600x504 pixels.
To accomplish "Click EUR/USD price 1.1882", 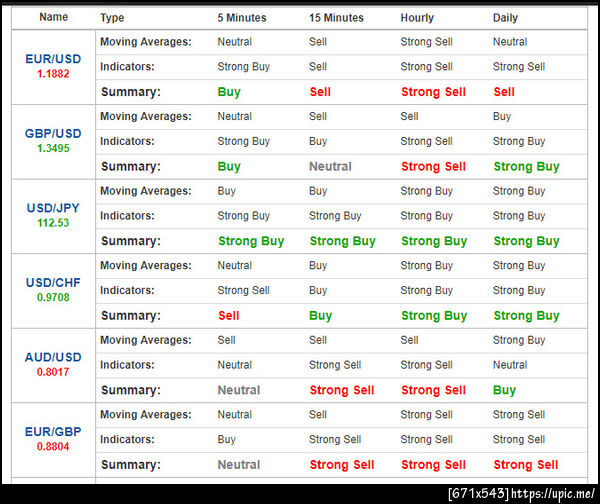I will [53, 73].
